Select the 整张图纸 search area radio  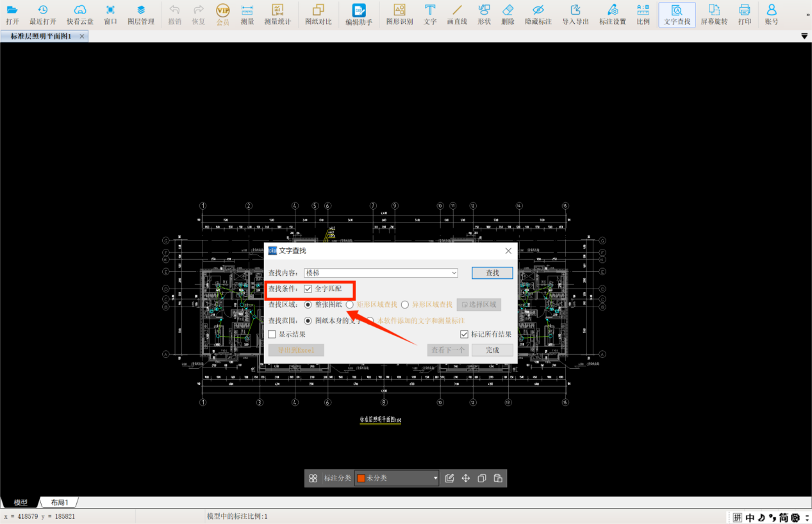[x=308, y=304]
